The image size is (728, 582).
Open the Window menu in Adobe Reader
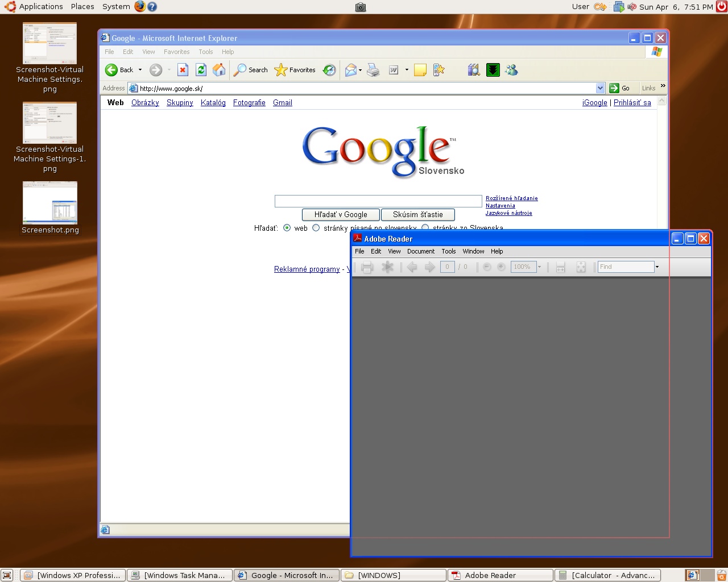point(473,251)
